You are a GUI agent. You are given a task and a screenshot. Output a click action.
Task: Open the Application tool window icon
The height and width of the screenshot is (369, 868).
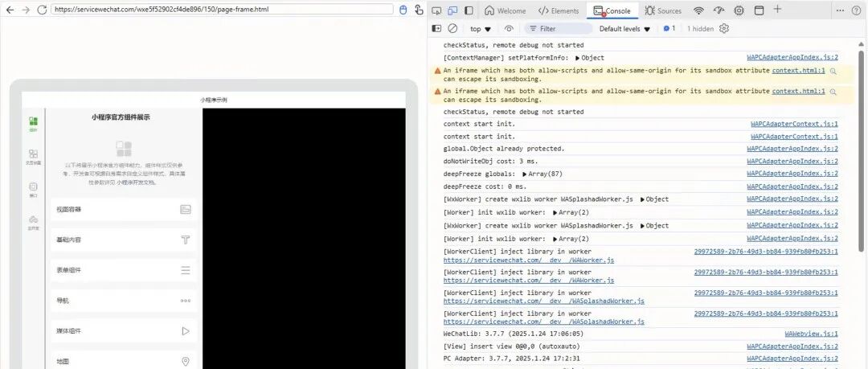pyautogui.click(x=759, y=10)
